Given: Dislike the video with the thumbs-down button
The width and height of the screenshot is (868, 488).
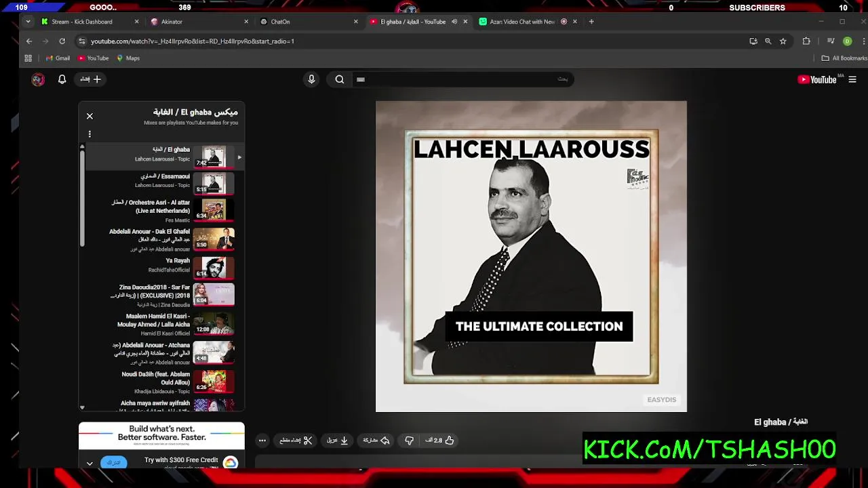Looking at the screenshot, I should 409,441.
